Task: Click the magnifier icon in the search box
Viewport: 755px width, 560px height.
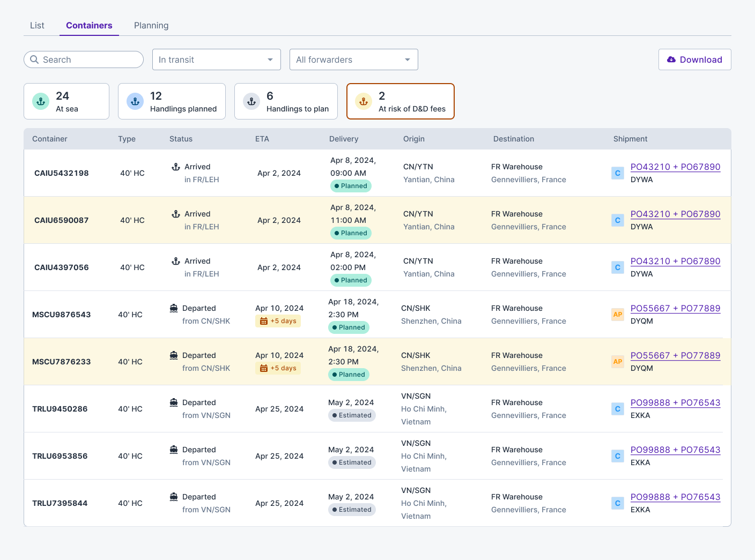Action: pyautogui.click(x=34, y=59)
